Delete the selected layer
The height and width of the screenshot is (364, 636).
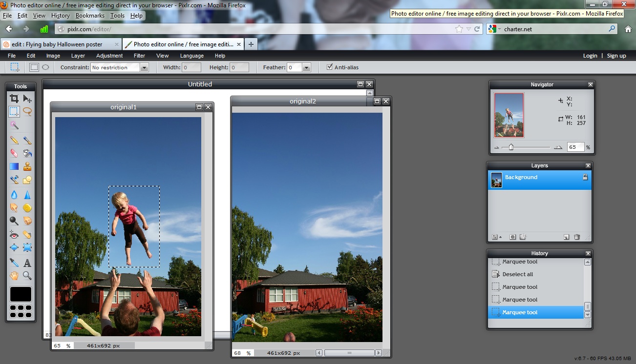pos(577,237)
